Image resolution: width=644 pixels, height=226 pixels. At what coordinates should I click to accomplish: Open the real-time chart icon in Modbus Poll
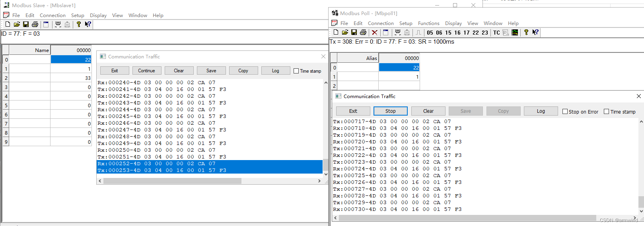pyautogui.click(x=515, y=33)
